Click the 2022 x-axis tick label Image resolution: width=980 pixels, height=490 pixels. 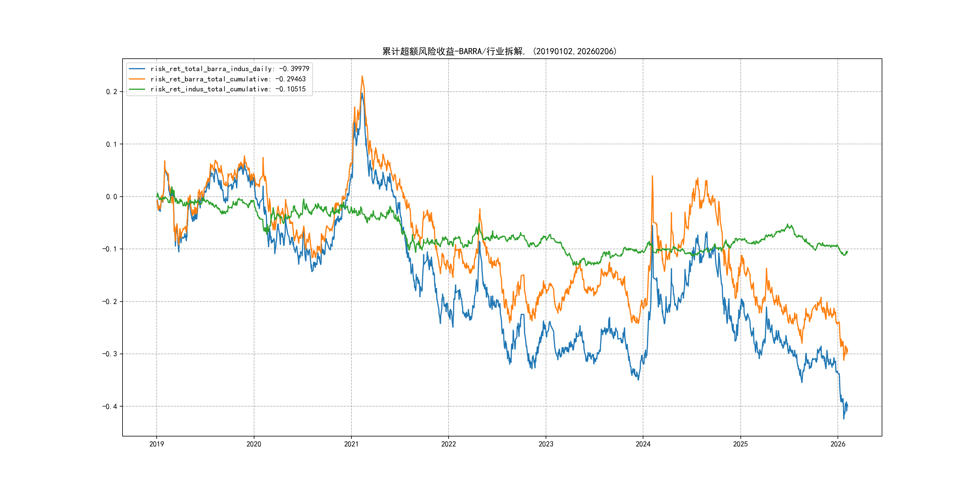[x=449, y=444]
